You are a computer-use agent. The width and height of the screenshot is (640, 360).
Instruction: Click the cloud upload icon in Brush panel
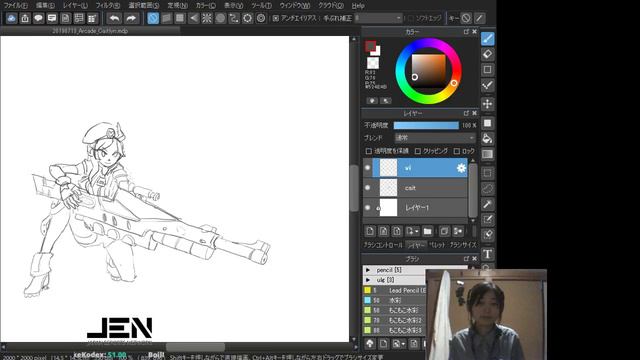370,344
